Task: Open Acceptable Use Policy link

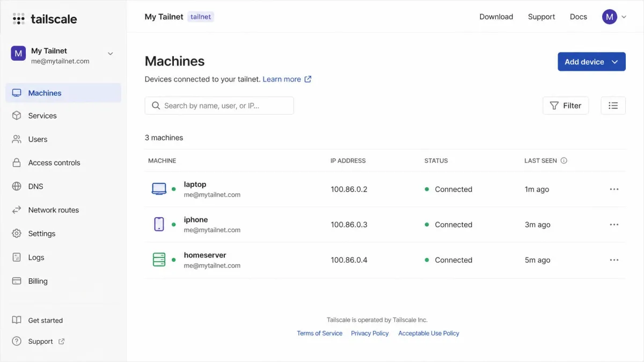Action: point(429,333)
